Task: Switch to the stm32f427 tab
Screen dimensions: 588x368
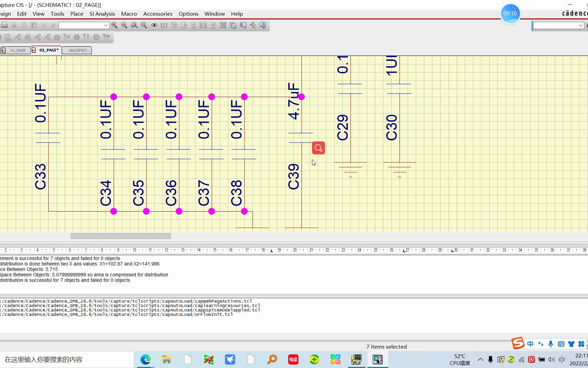Action: (77, 50)
